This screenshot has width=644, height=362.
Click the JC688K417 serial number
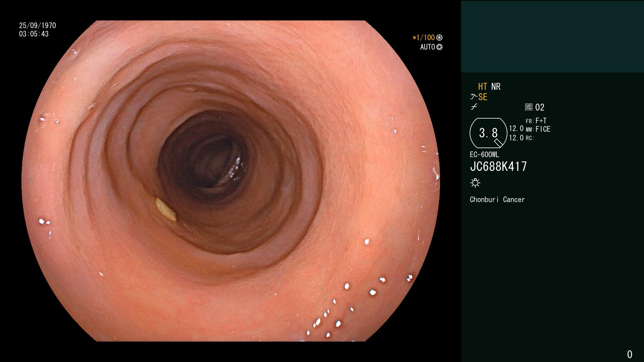(498, 166)
